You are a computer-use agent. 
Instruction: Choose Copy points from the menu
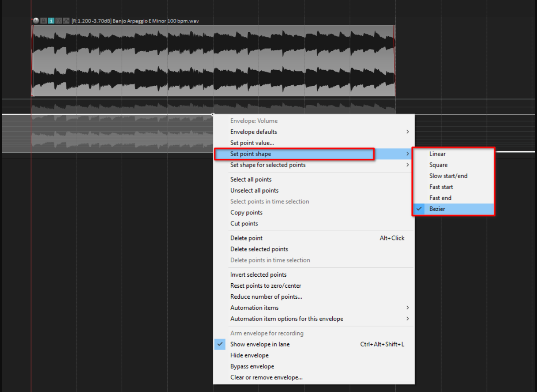tap(246, 212)
